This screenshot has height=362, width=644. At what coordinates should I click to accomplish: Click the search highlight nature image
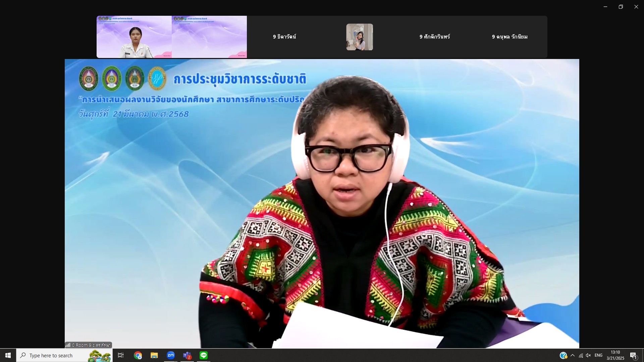tap(99, 356)
